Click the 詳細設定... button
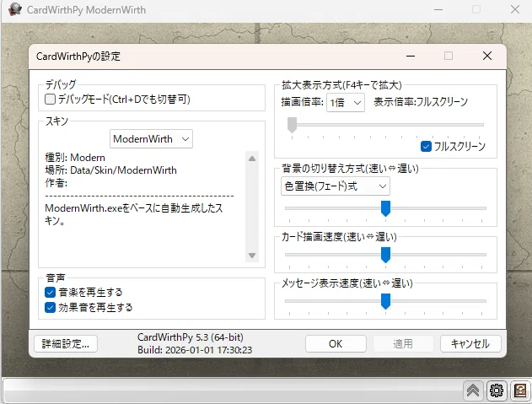Viewport: 532px width, 404px height. coord(66,344)
